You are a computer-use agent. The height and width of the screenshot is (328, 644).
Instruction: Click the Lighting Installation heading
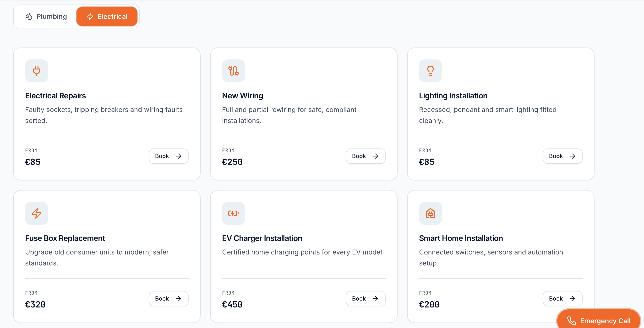click(x=453, y=95)
